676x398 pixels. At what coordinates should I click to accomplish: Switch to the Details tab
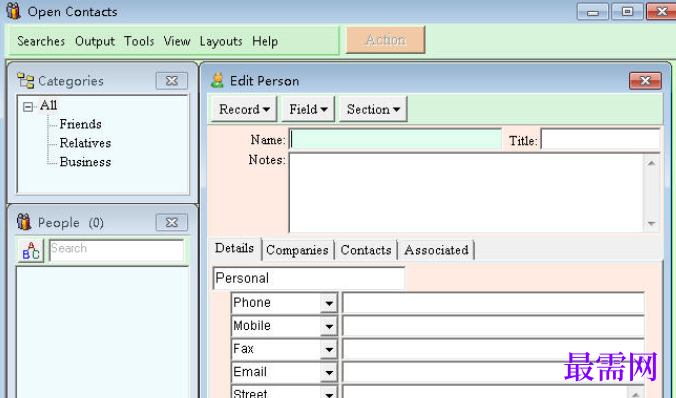click(234, 248)
